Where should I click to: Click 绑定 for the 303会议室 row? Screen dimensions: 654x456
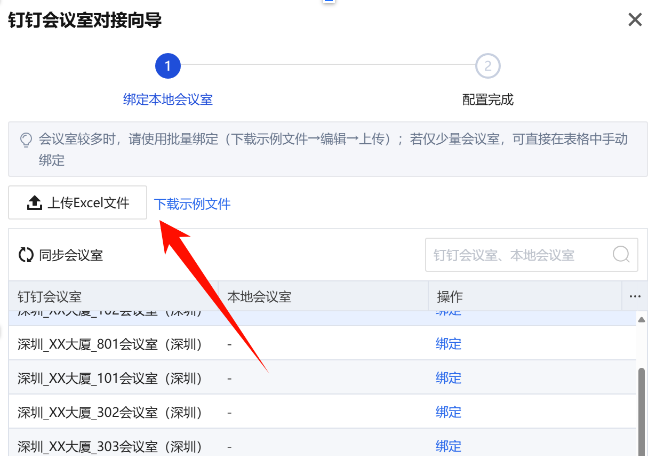(x=448, y=446)
